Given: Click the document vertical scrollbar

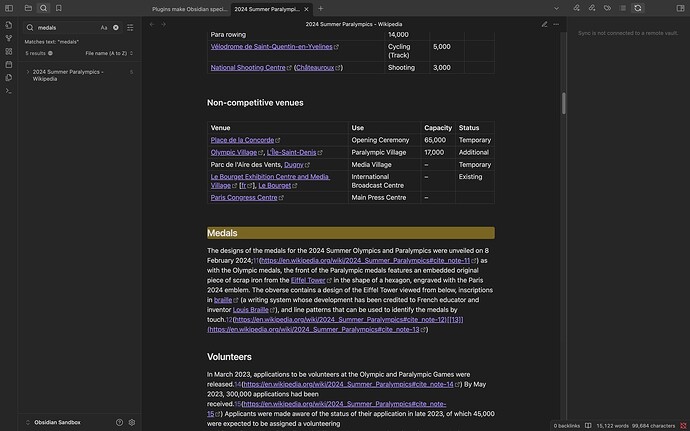Looking at the screenshot, I should (x=564, y=105).
